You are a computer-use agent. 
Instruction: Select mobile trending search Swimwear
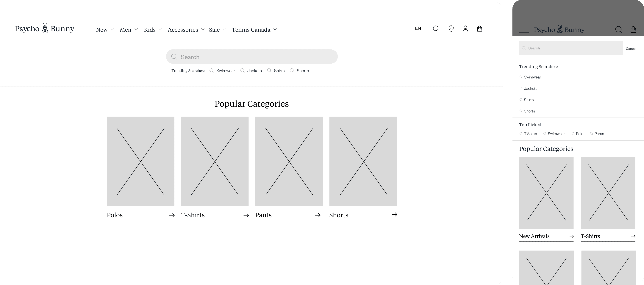point(532,77)
